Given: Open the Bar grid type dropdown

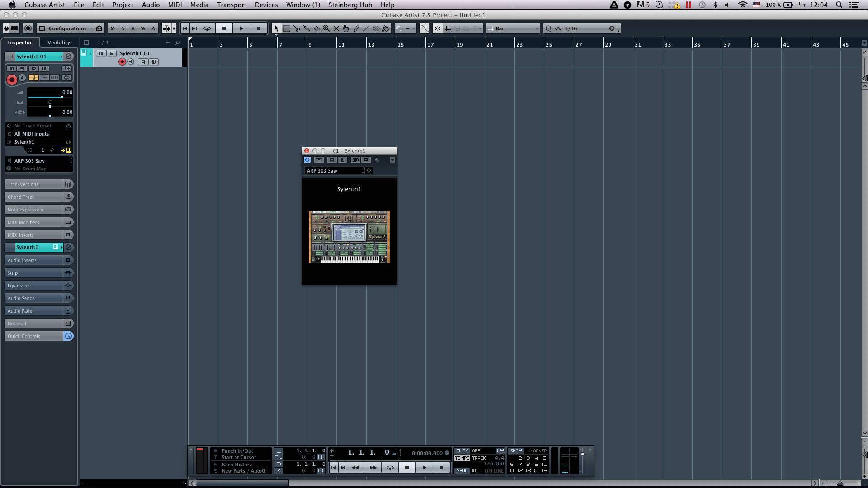Looking at the screenshot, I should (x=513, y=28).
